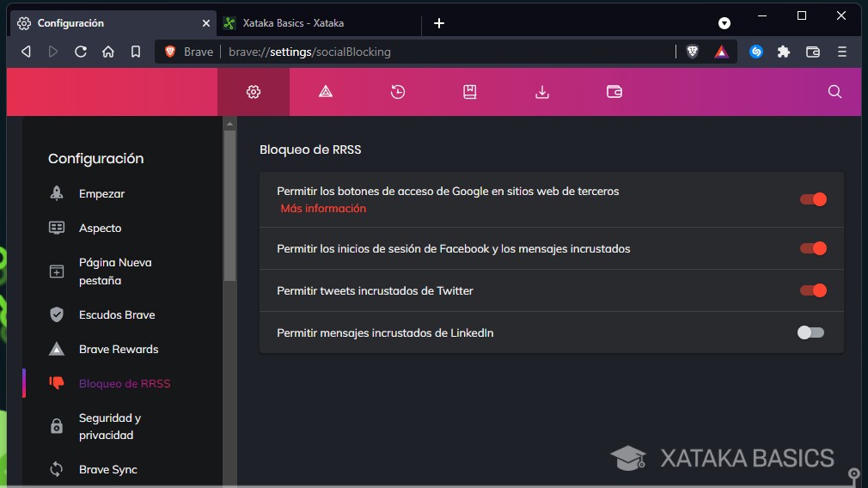Click the History clock icon in header
The image size is (868, 488).
point(398,92)
